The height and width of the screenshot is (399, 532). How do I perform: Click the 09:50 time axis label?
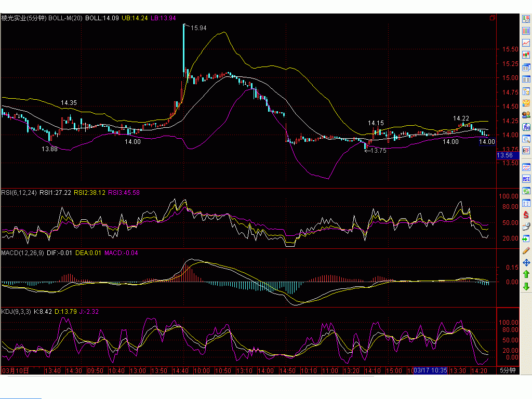[96, 371]
